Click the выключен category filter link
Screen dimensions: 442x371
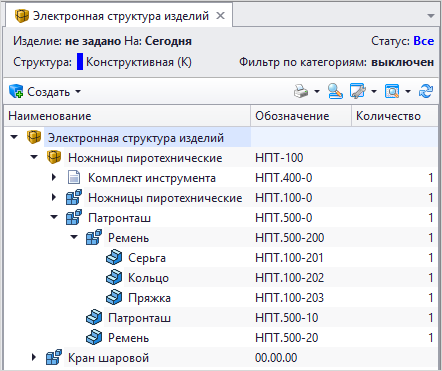[403, 62]
